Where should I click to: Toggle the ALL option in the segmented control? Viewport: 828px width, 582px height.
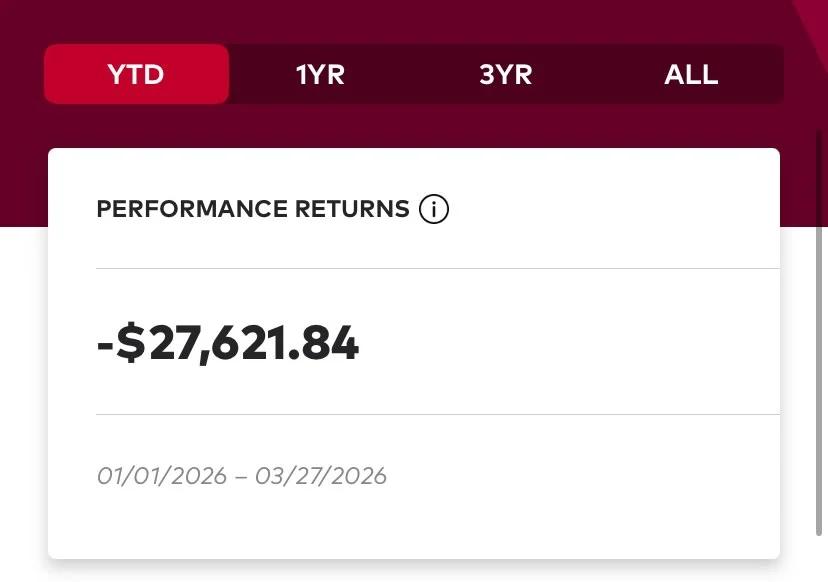click(x=691, y=73)
